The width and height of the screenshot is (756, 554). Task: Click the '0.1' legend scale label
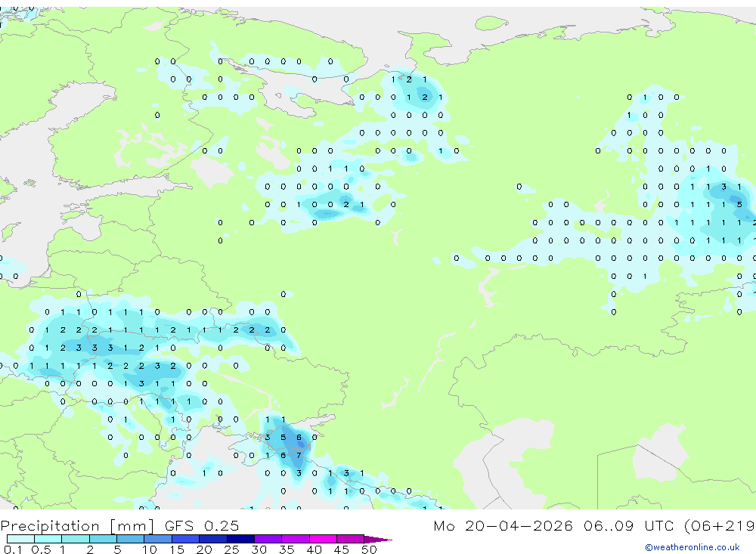[13, 549]
